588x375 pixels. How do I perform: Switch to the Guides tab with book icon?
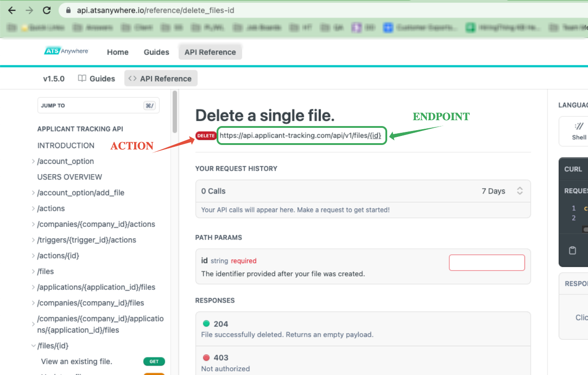coord(96,78)
